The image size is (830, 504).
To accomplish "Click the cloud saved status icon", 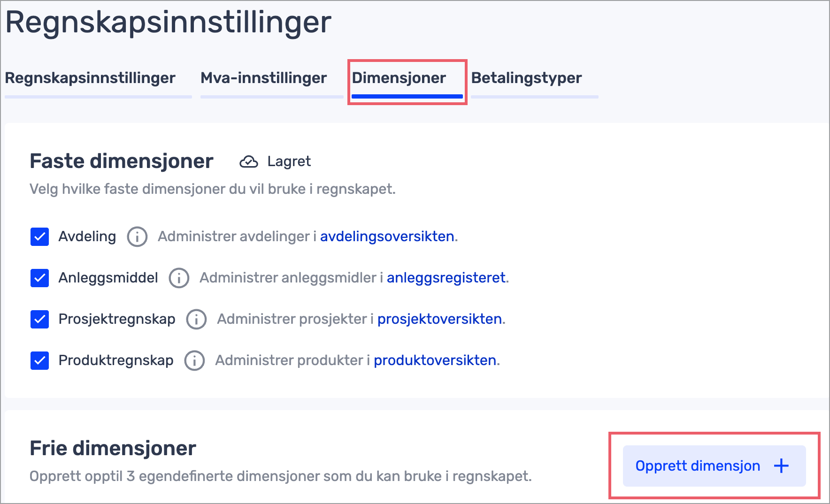I will click(x=248, y=161).
